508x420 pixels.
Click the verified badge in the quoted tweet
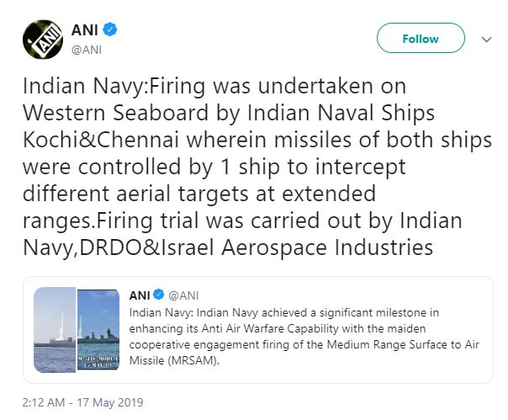pos(160,295)
